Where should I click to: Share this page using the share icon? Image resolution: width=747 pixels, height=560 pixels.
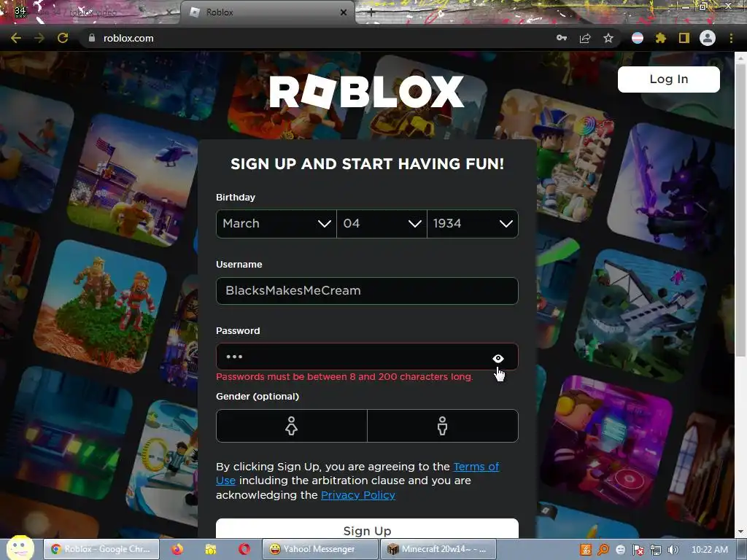point(585,38)
